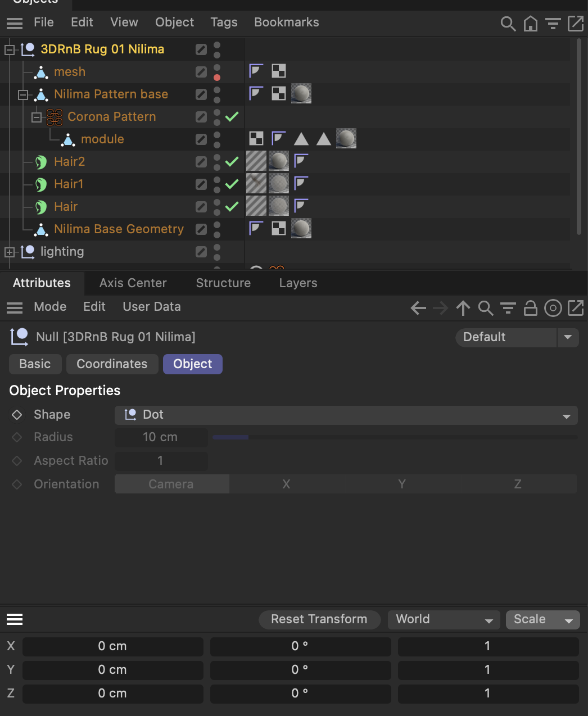The width and height of the screenshot is (588, 716).
Task: Switch to the Axis Center tab
Action: click(133, 283)
